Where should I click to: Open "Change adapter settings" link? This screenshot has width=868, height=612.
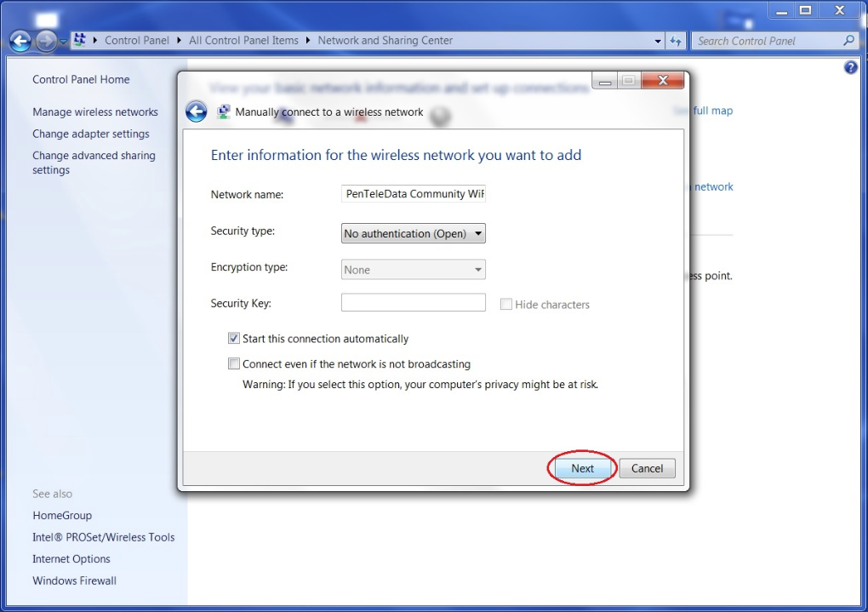(91, 134)
